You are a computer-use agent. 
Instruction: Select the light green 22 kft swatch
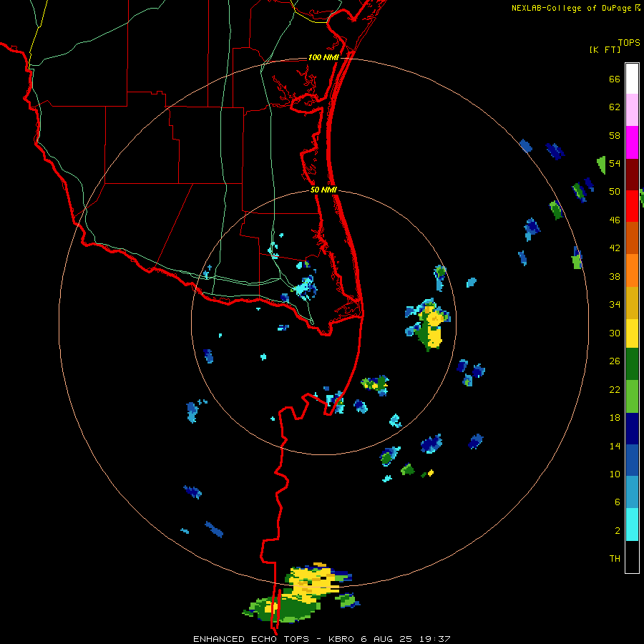(632, 396)
